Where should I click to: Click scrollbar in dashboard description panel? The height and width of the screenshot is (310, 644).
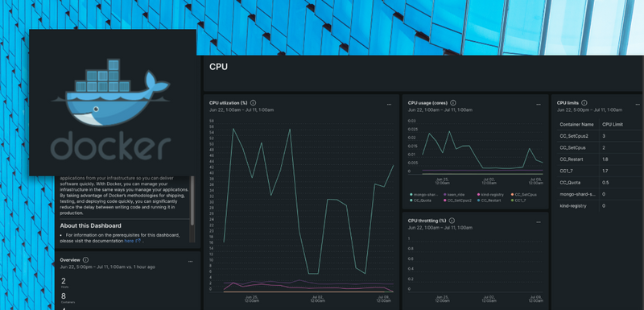(192, 201)
